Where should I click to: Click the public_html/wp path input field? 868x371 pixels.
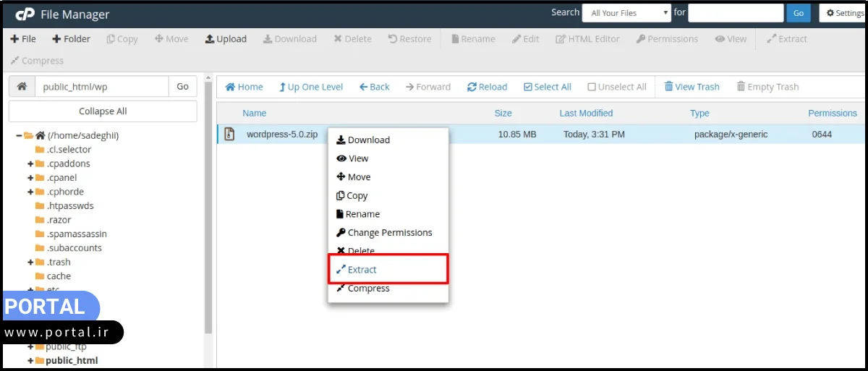tap(101, 87)
